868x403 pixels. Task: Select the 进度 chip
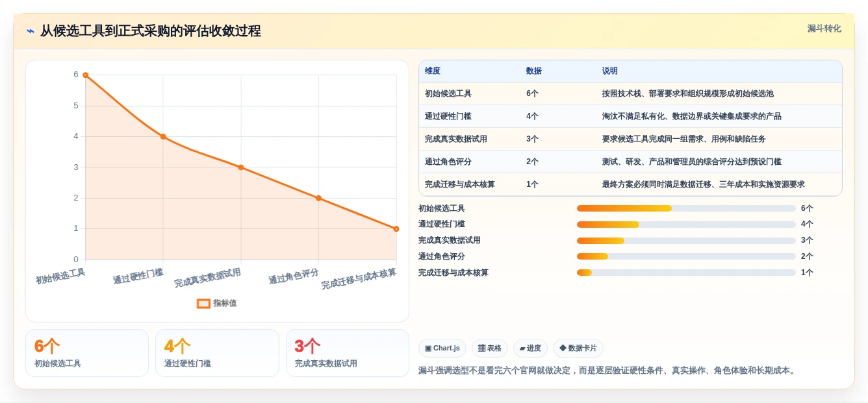[530, 348]
